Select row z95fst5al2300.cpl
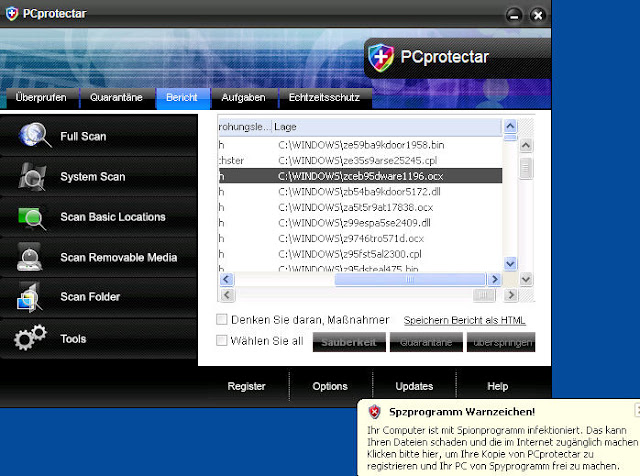640x476 pixels. (x=360, y=254)
